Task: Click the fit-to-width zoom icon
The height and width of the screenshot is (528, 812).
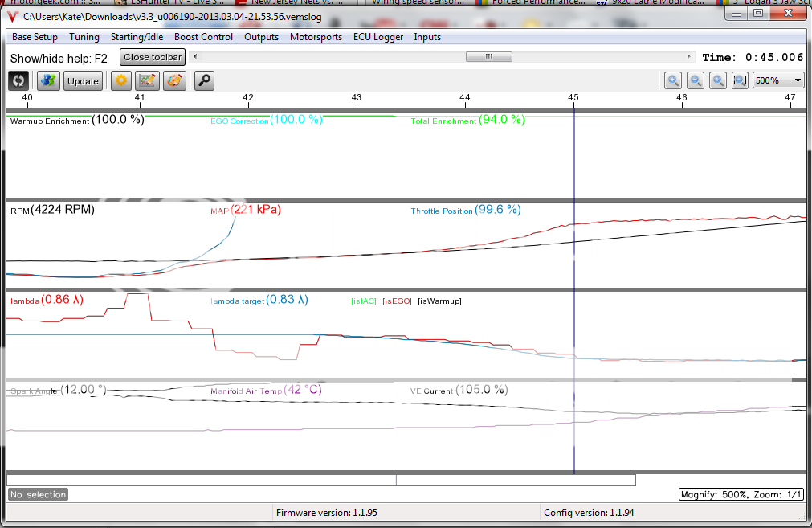Action: [740, 80]
